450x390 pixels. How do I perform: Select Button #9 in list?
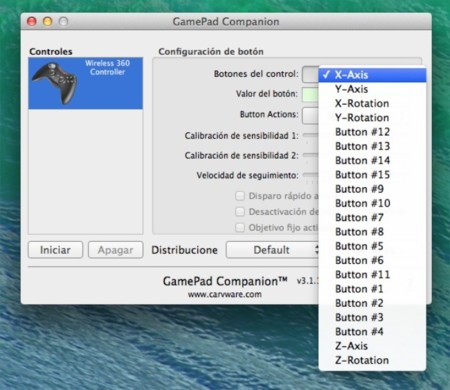(x=372, y=189)
